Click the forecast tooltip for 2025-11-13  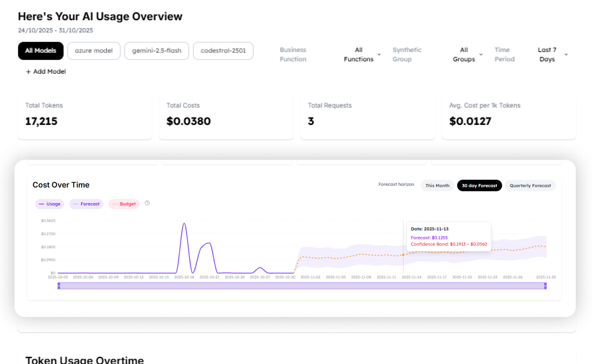point(448,236)
